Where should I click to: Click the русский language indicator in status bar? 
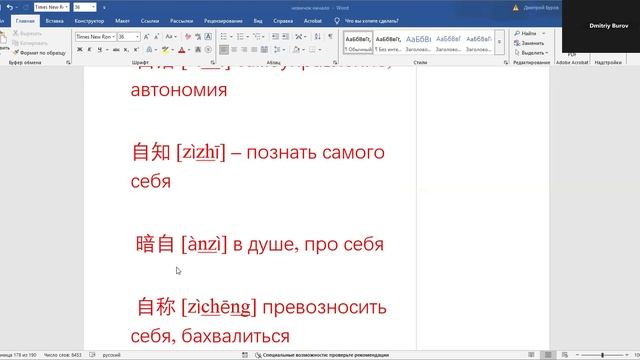coord(111,355)
